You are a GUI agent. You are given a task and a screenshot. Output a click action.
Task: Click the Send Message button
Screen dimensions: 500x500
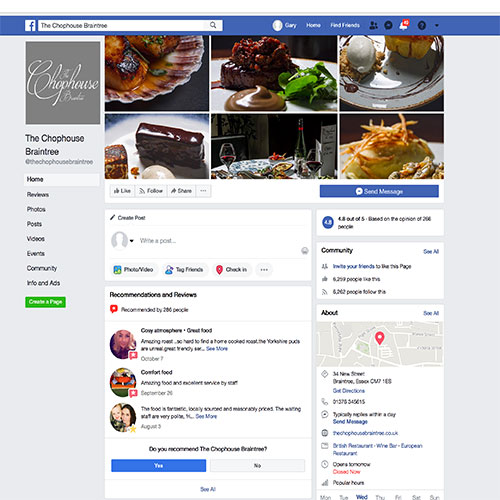coord(379,191)
